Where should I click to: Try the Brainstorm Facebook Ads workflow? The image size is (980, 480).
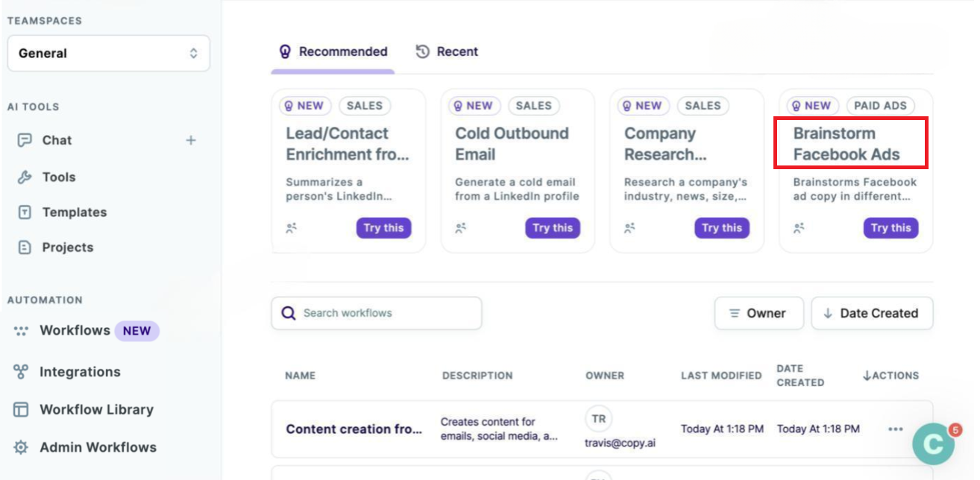(891, 228)
